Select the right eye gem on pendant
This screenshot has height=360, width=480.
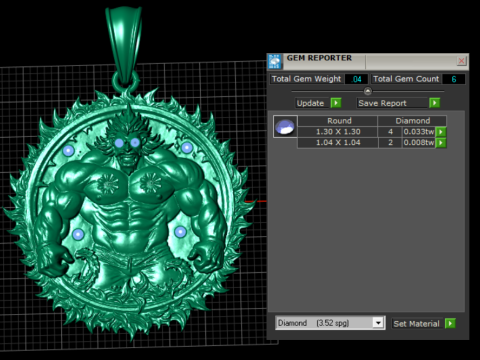(135, 142)
